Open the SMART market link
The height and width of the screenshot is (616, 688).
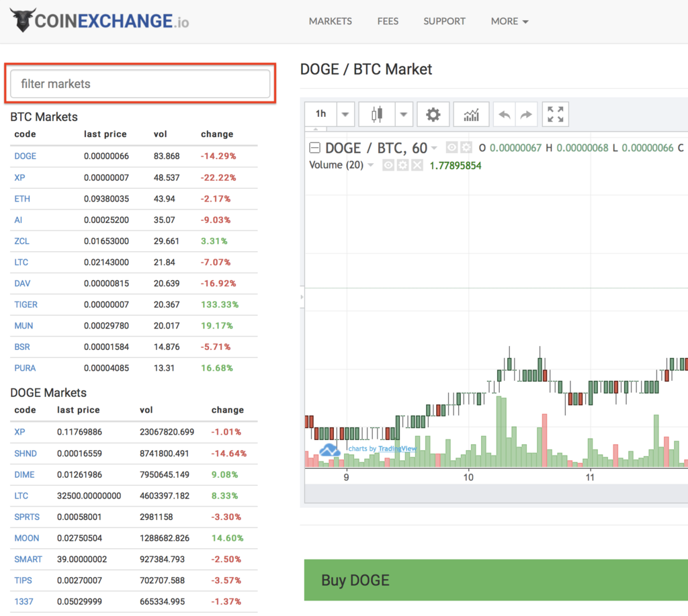28,559
